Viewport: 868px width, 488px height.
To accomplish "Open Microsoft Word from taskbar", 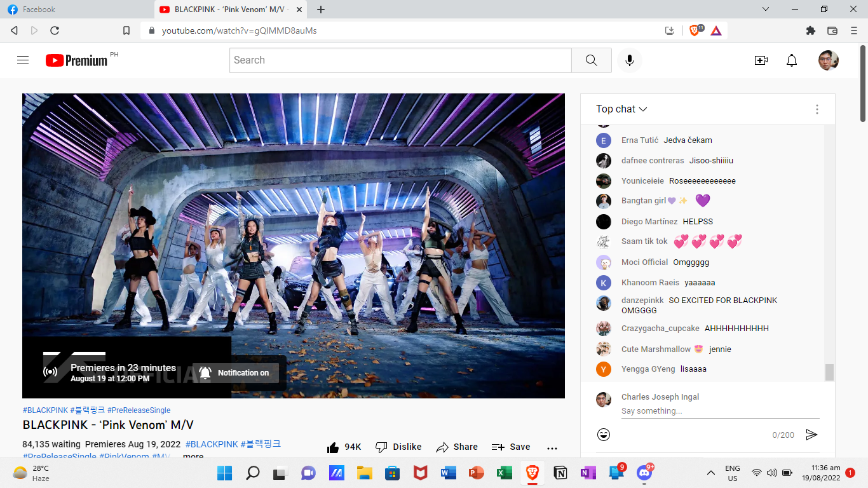I will pos(448,473).
